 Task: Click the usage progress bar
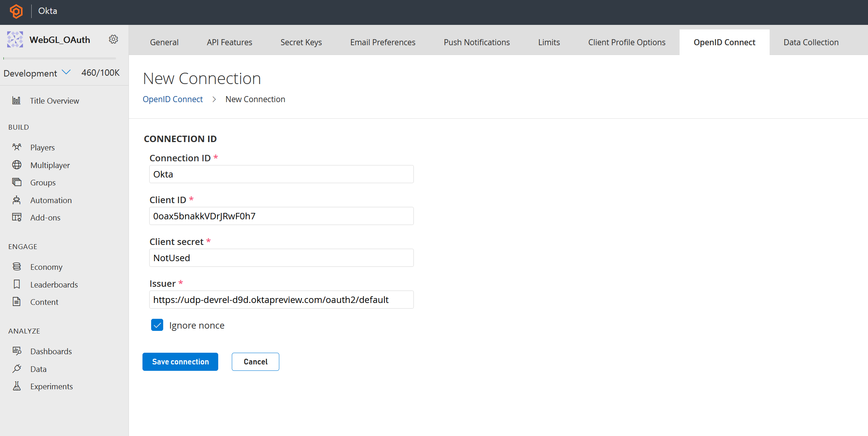(60, 58)
